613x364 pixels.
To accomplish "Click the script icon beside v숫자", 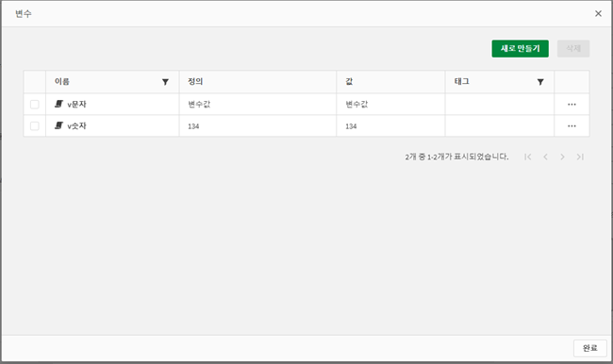I will pos(58,125).
